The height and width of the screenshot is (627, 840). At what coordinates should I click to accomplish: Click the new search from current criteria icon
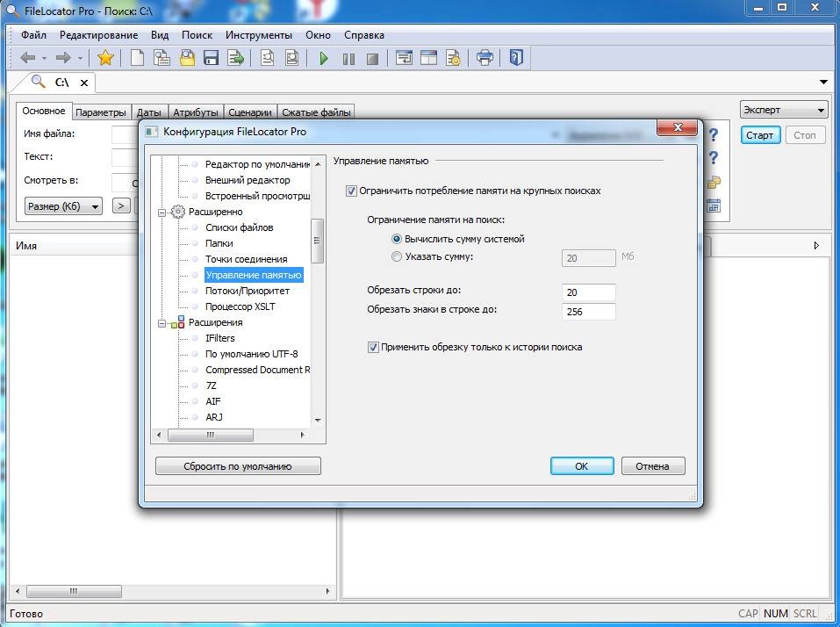coord(162,57)
